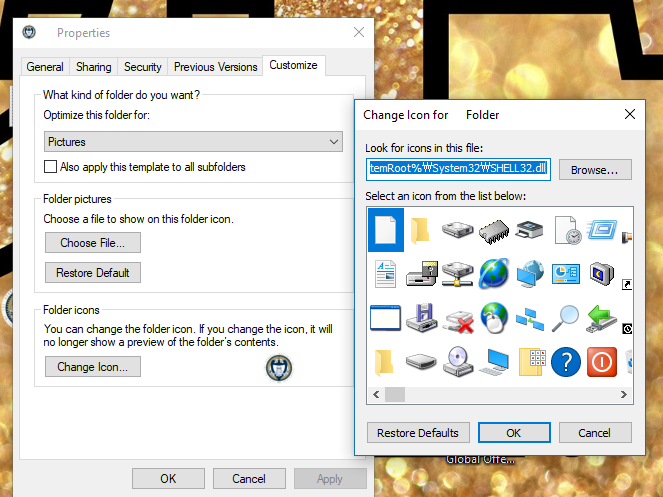Click the icon list right scroll arrow
The width and height of the screenshot is (663, 497).
624,394
